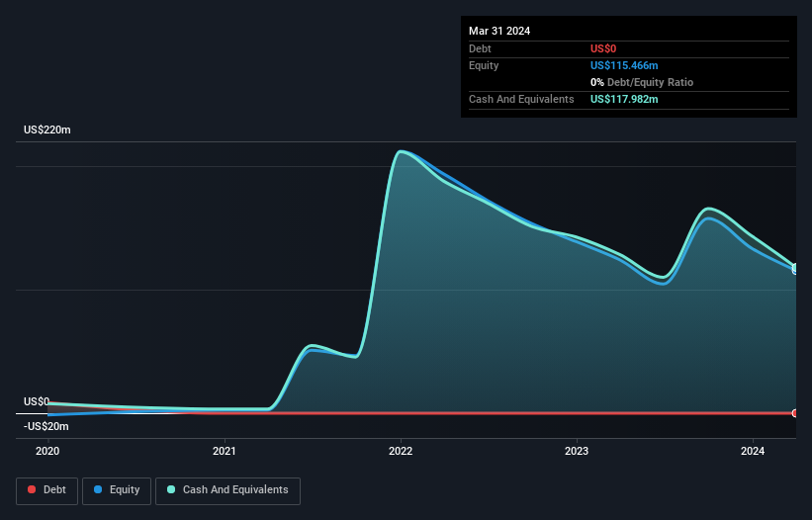This screenshot has height=520, width=812.
Task: Click the red Debt legend dot
Action: [x=32, y=489]
